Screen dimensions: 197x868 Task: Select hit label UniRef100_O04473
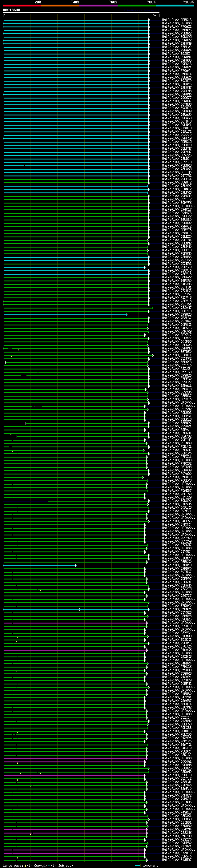coord(176,213)
